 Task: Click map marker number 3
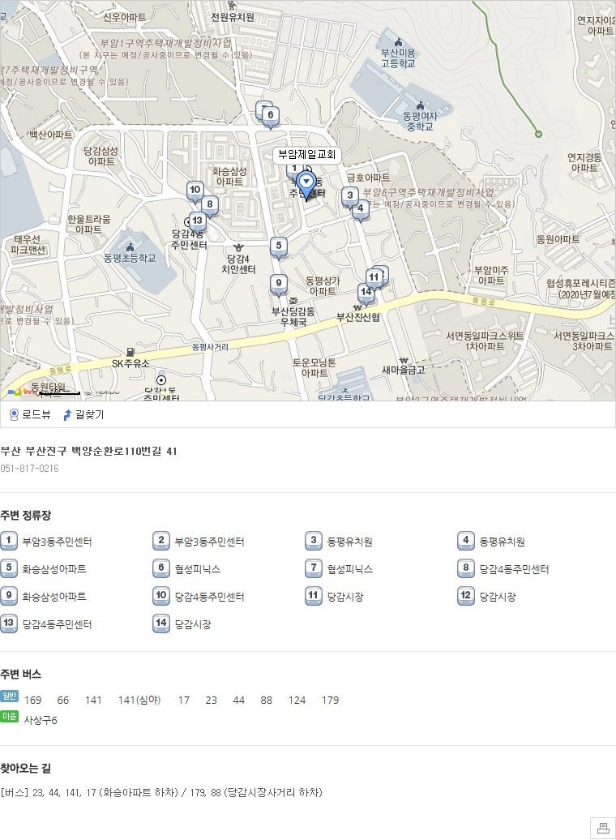350,195
